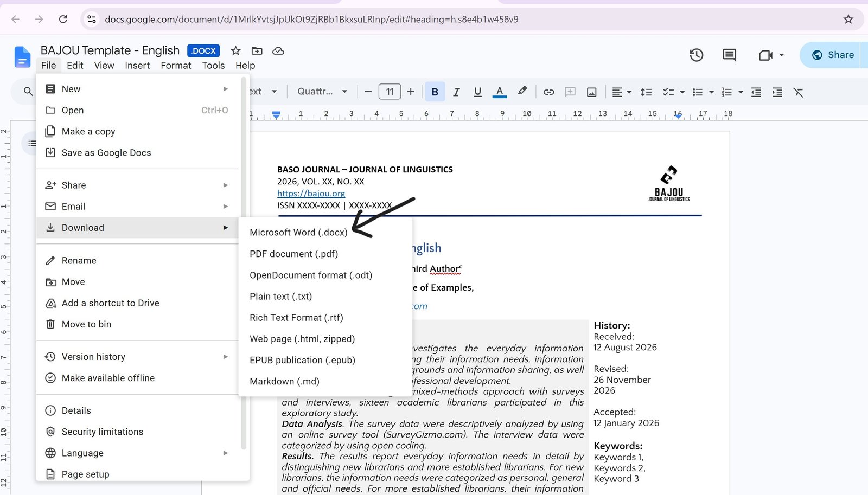Insert an image from the toolbar
Viewport: 868px width, 495px height.
coord(592,92)
